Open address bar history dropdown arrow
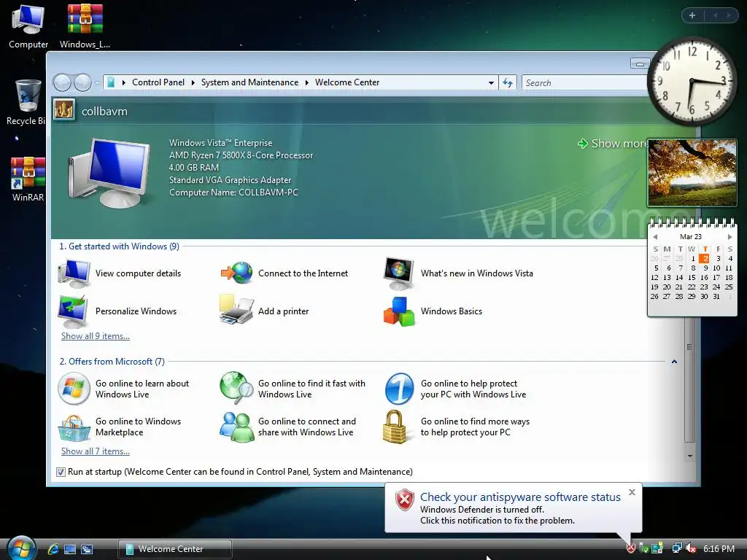747x560 pixels. 491,83
